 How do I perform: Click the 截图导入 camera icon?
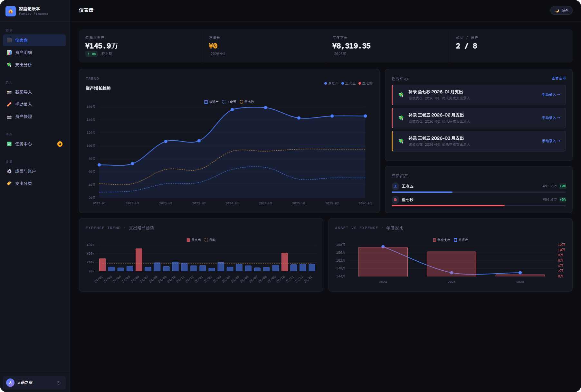pos(9,92)
